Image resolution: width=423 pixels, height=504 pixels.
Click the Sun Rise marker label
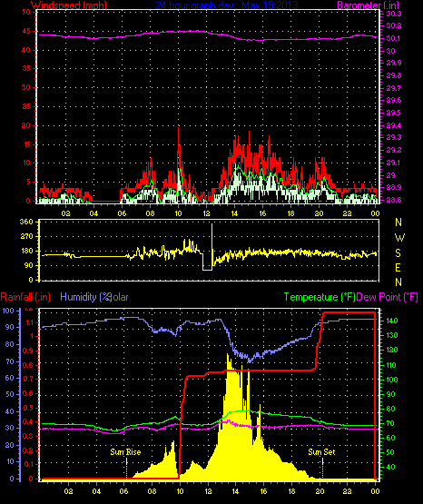click(125, 452)
